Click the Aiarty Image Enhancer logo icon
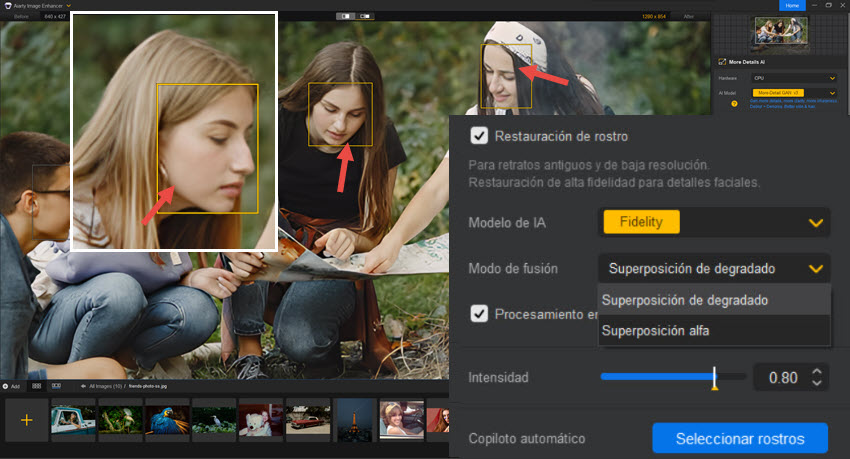 pyautogui.click(x=8, y=5)
